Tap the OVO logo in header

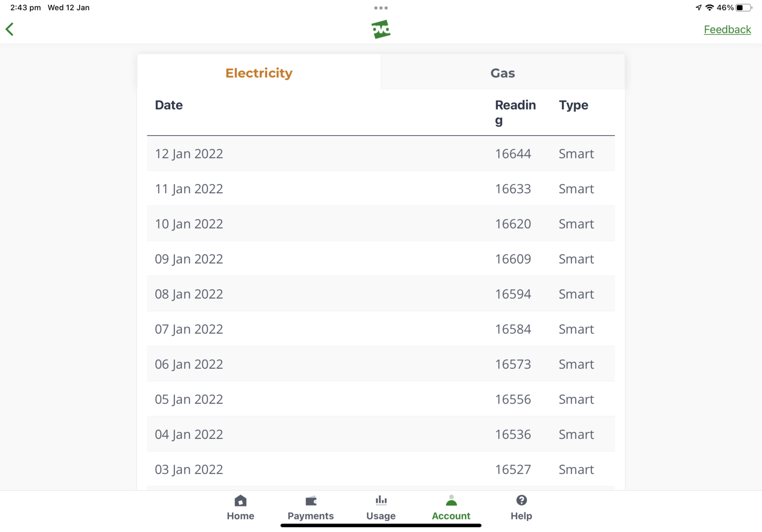(381, 30)
